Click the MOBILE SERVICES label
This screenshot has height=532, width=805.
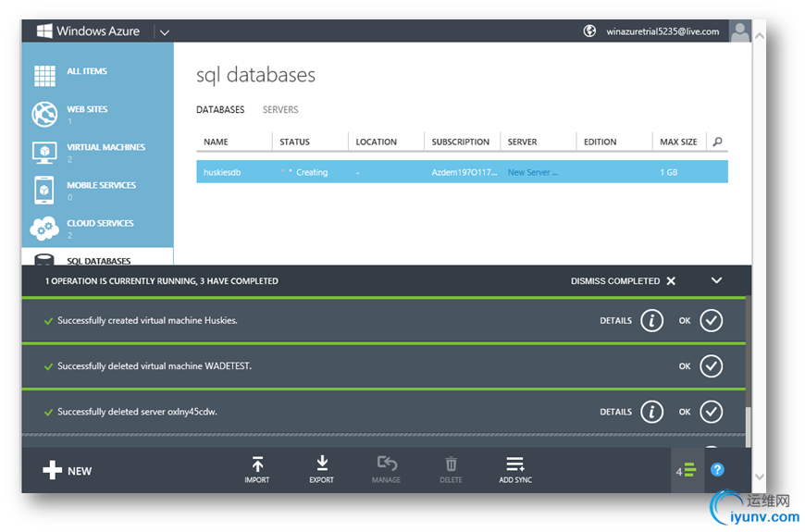click(x=101, y=185)
